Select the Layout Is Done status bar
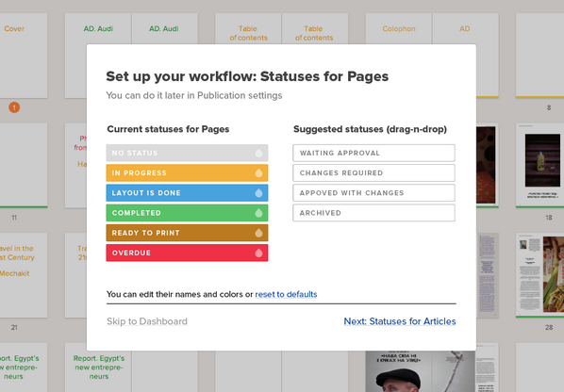The image size is (564, 392). (x=187, y=193)
